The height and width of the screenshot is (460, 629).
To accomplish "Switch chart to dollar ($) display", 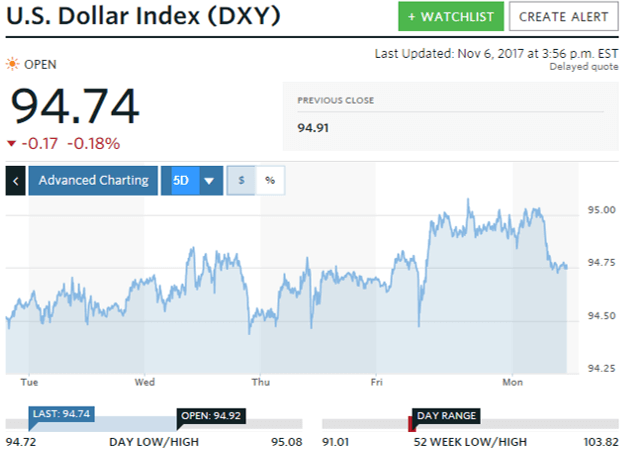I will click(240, 181).
